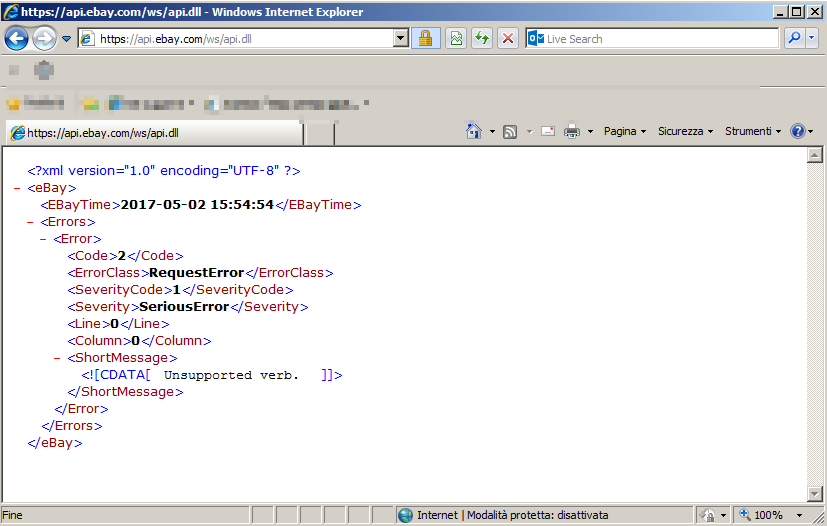Viewport: 827px width, 526px height.
Task: Open the address bar URL history dropdown
Action: point(401,39)
